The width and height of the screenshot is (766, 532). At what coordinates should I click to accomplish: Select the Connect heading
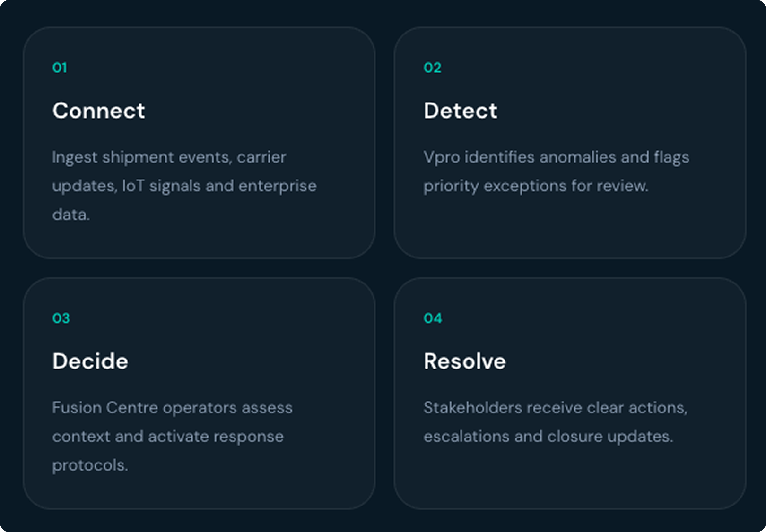pos(99,111)
